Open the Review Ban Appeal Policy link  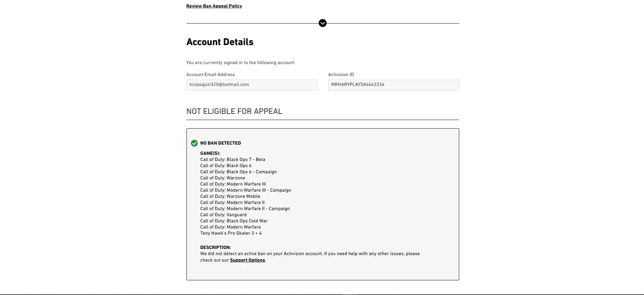(214, 6)
